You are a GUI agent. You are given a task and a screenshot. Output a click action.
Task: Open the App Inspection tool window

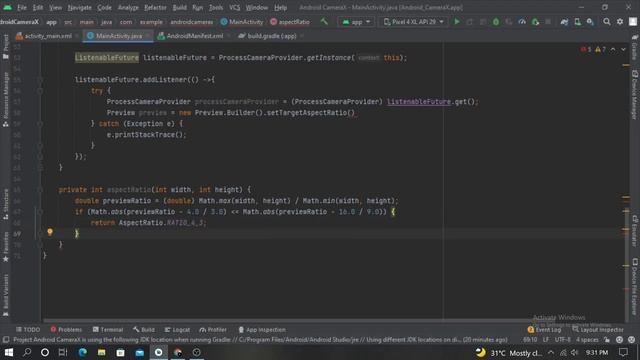(x=262, y=329)
